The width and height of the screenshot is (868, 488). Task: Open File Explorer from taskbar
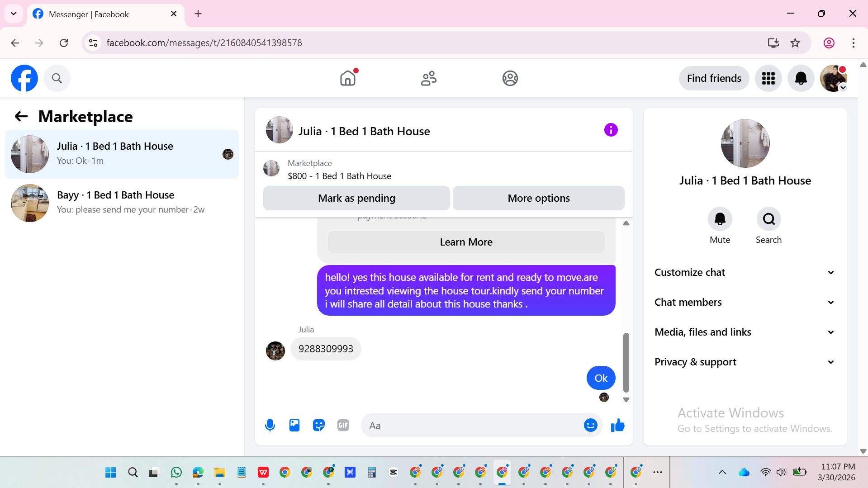[x=220, y=473]
